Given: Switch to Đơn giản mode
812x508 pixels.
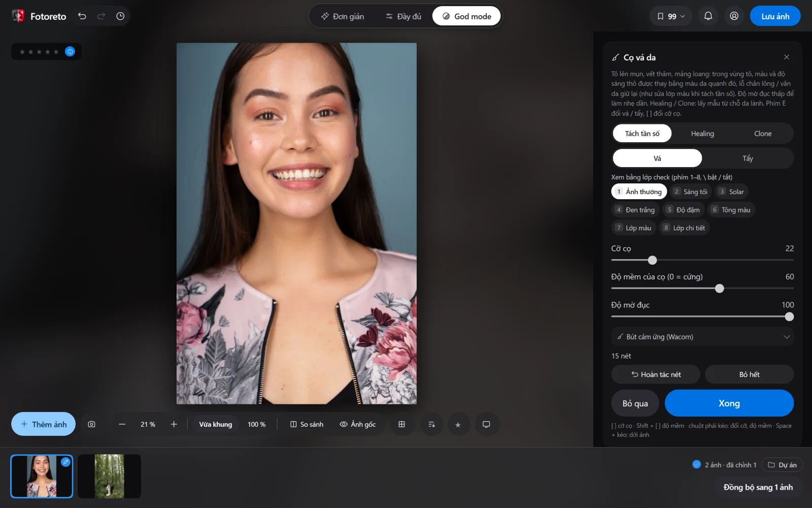Looking at the screenshot, I should coord(343,16).
